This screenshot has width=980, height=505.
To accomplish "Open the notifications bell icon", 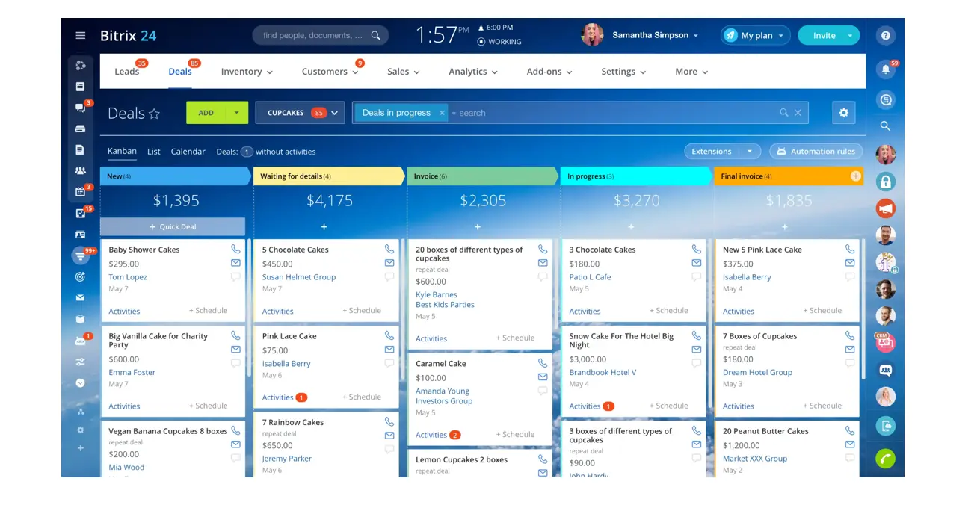I will (885, 69).
